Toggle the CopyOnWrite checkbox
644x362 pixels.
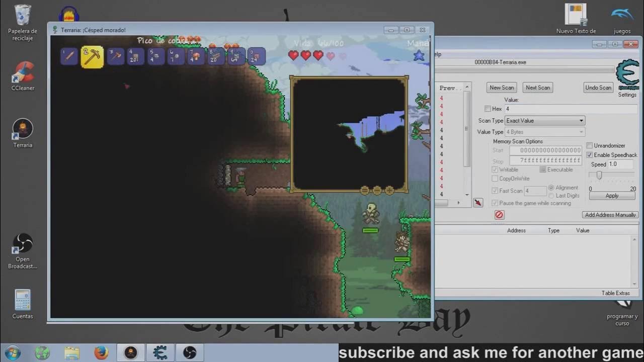tap(495, 178)
